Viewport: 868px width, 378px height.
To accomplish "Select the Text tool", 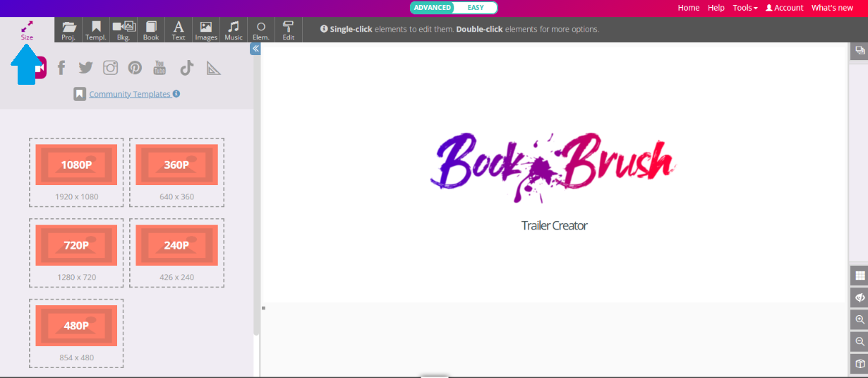I will click(179, 30).
